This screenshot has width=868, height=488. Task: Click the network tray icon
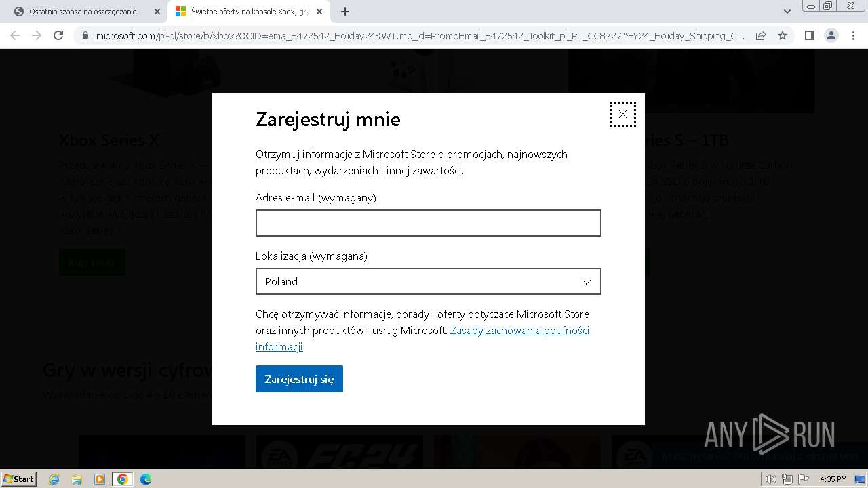click(787, 479)
